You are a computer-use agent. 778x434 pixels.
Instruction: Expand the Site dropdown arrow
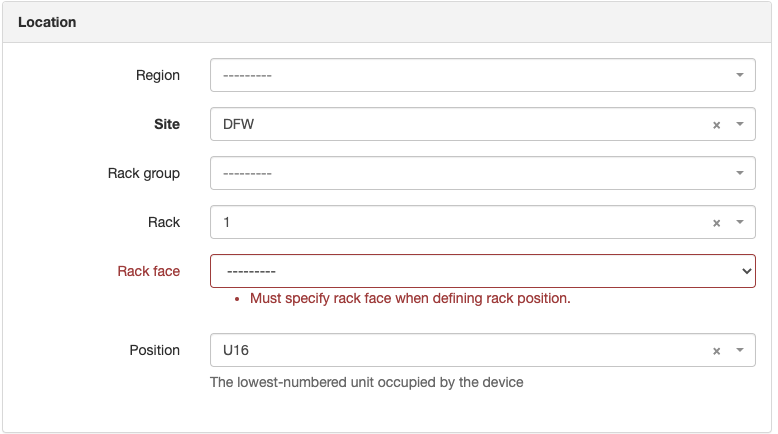pyautogui.click(x=739, y=124)
